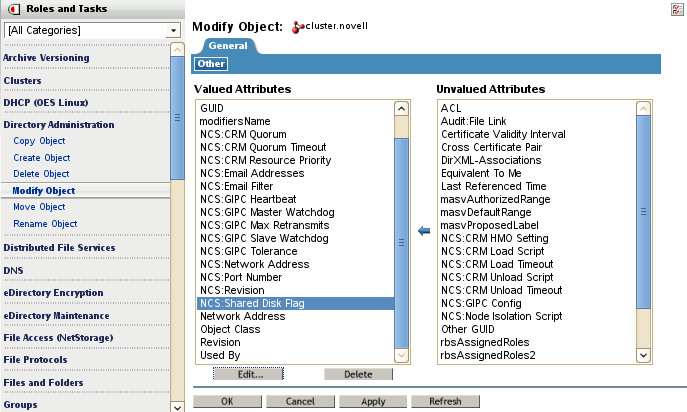Open the Move Object task
Viewport: 687px width, 412px height.
coord(39,206)
